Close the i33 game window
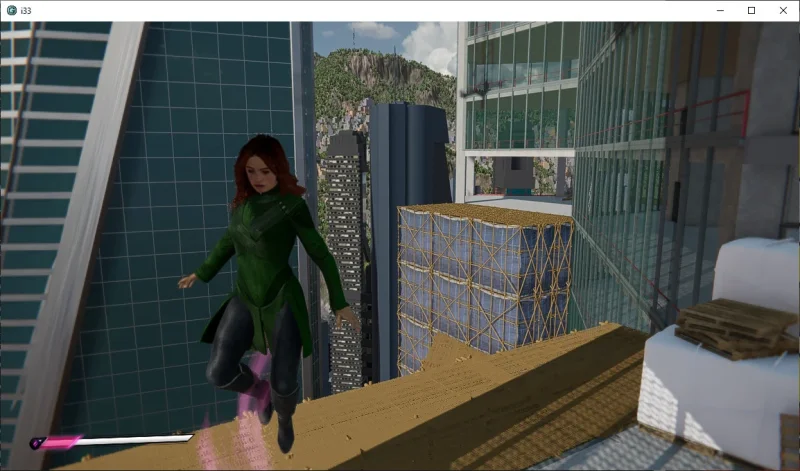 [x=782, y=10]
